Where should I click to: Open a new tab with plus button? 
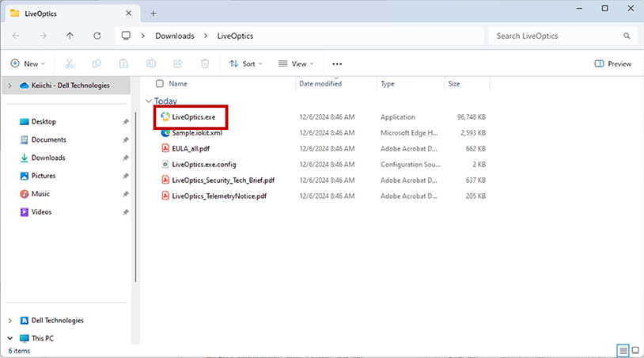[x=153, y=13]
